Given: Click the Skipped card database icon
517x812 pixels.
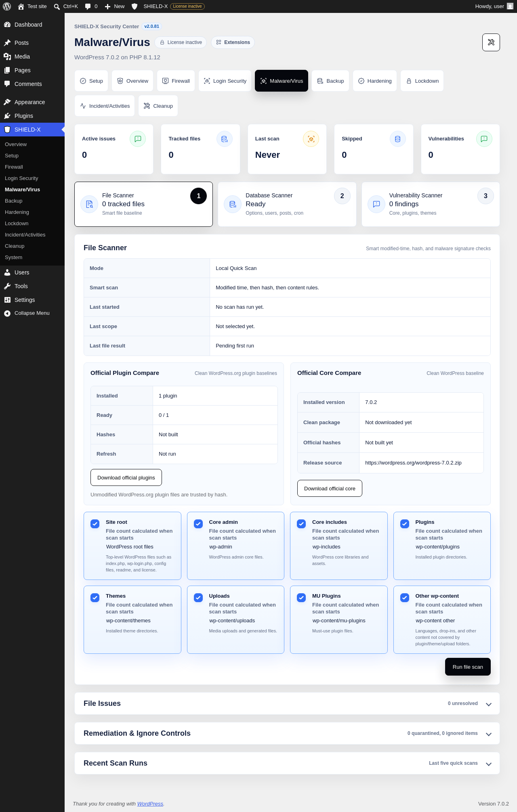Looking at the screenshot, I should click(398, 139).
